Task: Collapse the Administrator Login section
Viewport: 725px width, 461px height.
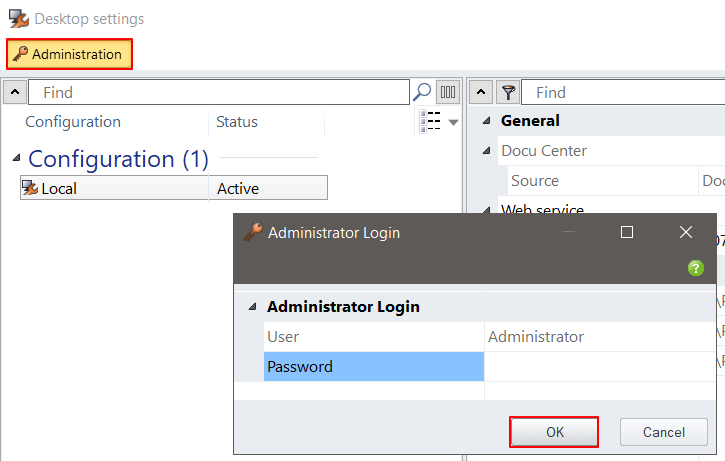Action: 252,307
